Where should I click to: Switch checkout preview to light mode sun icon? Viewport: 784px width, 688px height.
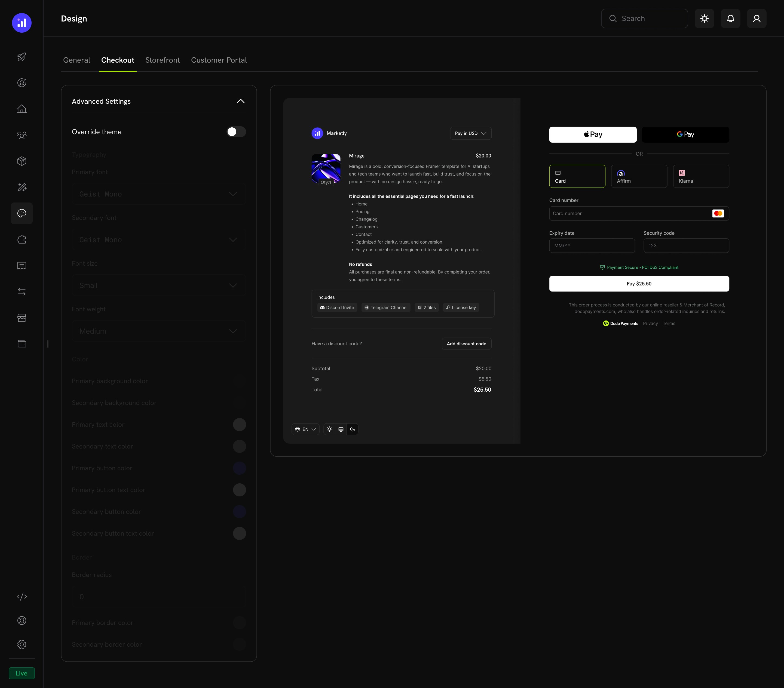(329, 429)
